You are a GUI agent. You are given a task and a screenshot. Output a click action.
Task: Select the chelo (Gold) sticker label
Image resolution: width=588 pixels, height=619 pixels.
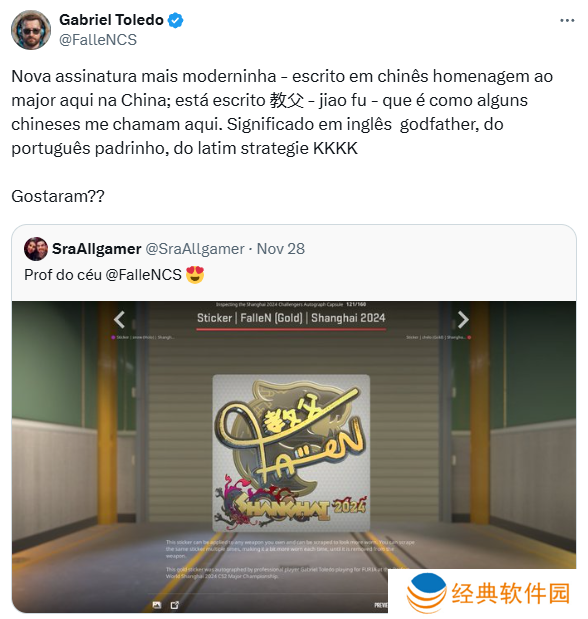[436, 338]
